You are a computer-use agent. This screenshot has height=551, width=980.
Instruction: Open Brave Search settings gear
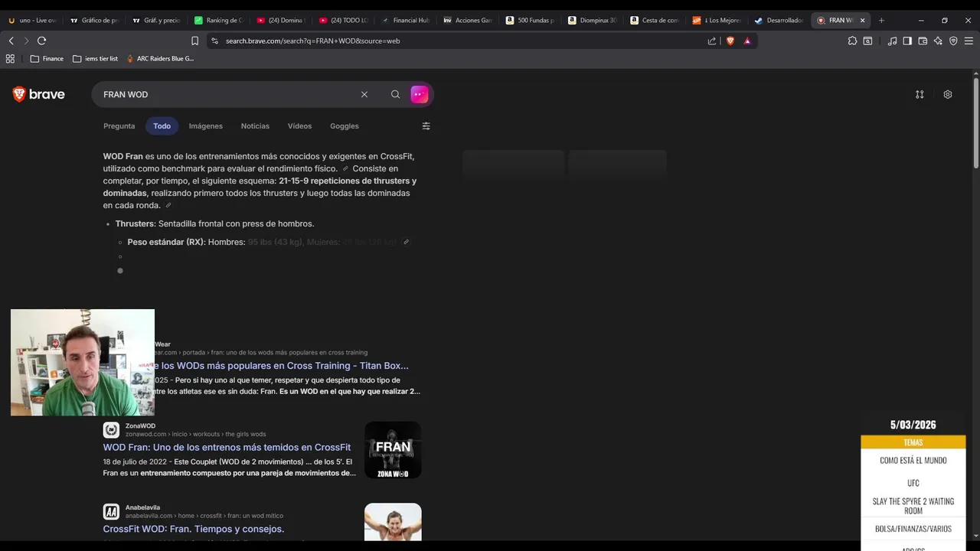point(948,94)
